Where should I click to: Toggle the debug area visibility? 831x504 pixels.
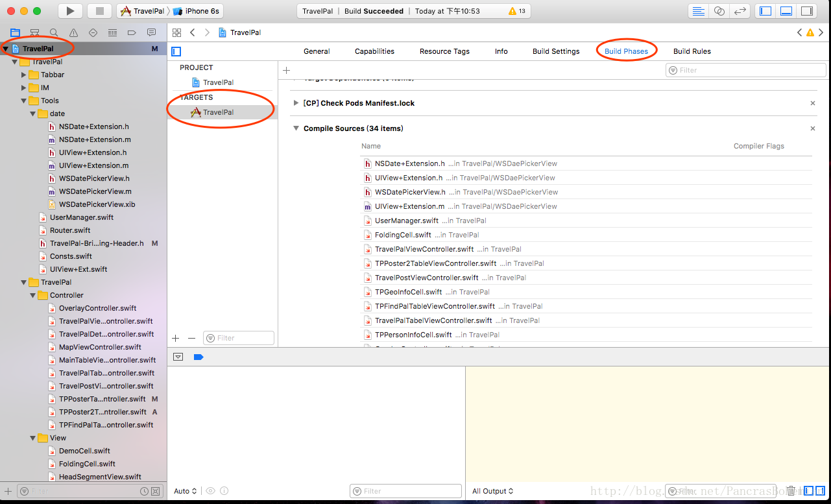(786, 11)
